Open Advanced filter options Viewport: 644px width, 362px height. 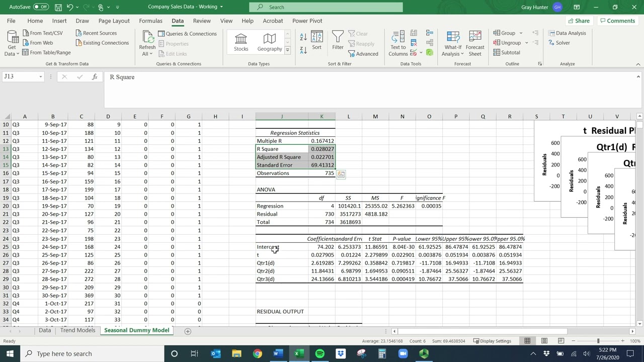[363, 54]
